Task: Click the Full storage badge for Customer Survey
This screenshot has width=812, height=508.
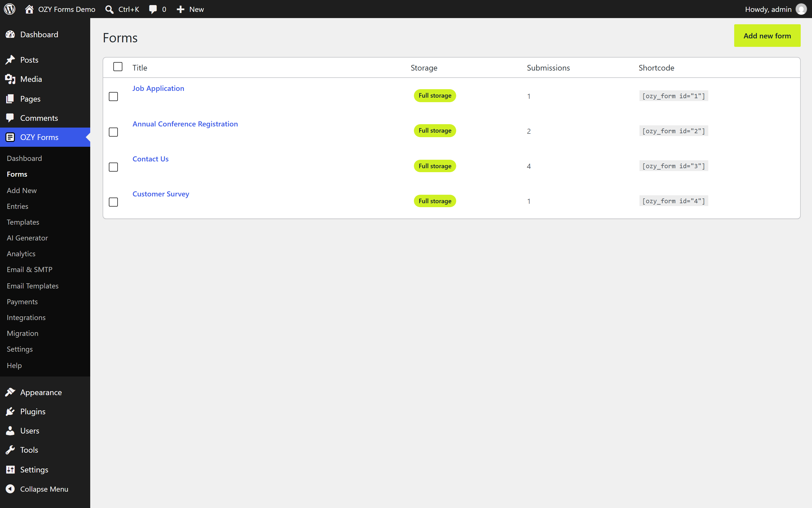Action: pyautogui.click(x=435, y=201)
